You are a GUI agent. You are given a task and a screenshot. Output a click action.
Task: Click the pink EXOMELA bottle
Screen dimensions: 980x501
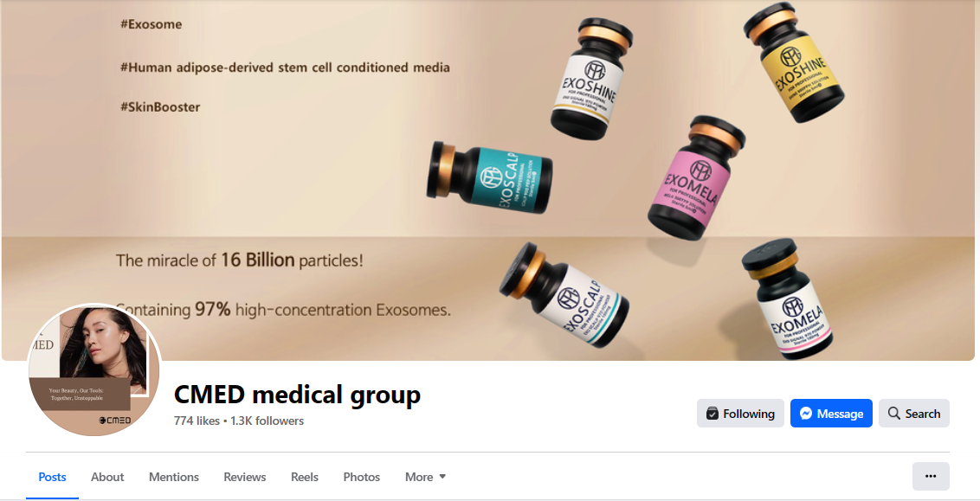coord(695,178)
